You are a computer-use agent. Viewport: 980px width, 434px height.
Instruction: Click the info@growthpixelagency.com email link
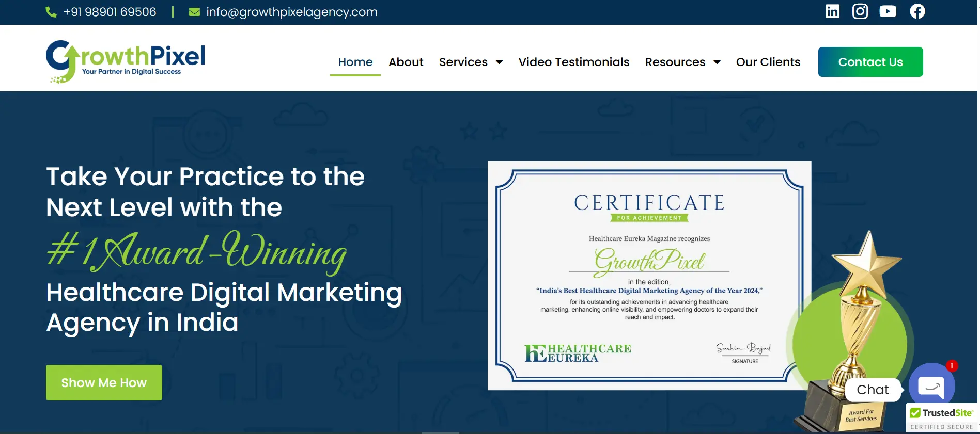point(292,12)
